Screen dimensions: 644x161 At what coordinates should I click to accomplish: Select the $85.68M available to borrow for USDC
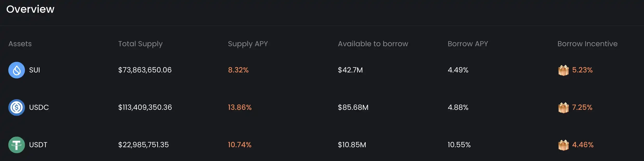coord(353,107)
